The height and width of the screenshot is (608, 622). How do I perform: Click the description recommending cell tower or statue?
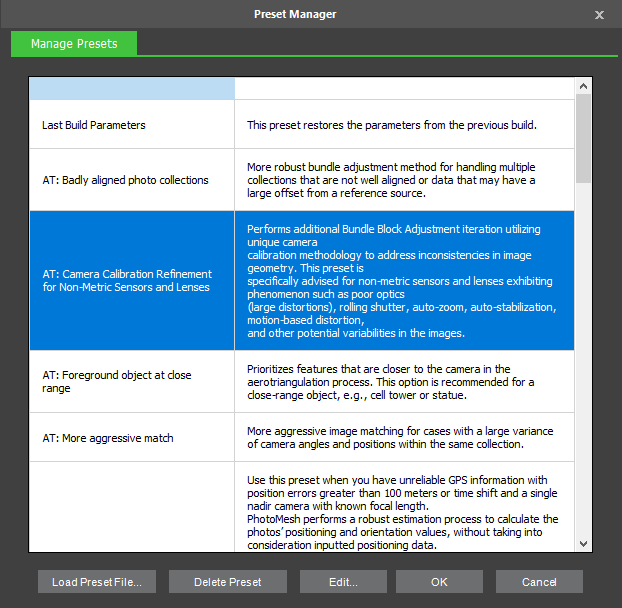pyautogui.click(x=391, y=381)
